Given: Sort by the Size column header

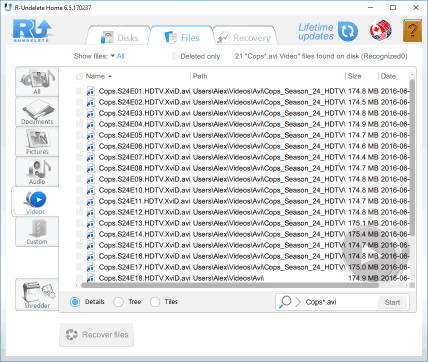Looking at the screenshot, I should click(x=355, y=76).
